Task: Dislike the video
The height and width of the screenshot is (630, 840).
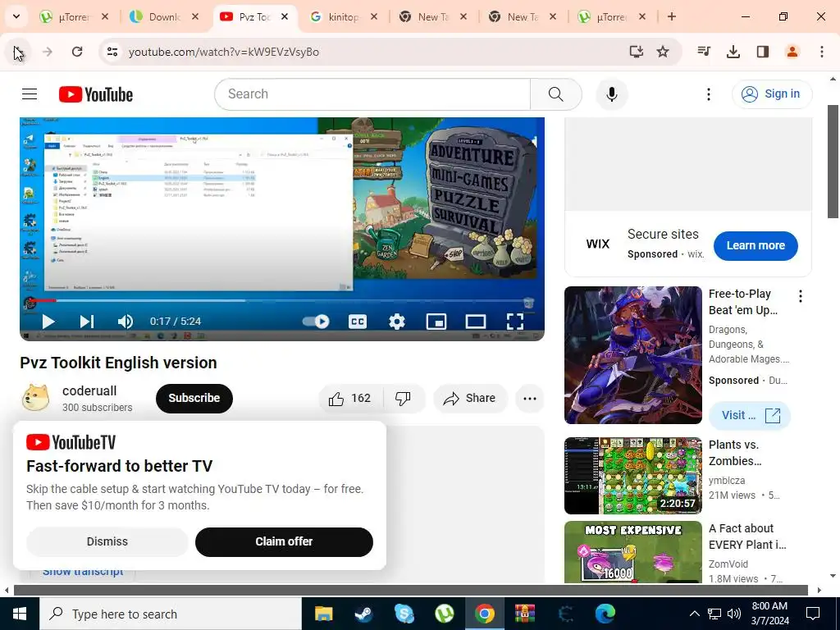Action: click(x=404, y=399)
